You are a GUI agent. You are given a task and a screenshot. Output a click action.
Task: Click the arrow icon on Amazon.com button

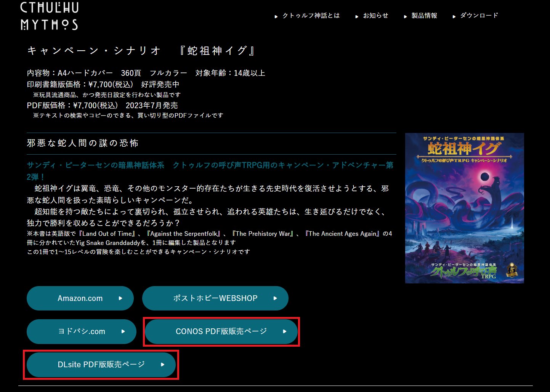[120, 298]
